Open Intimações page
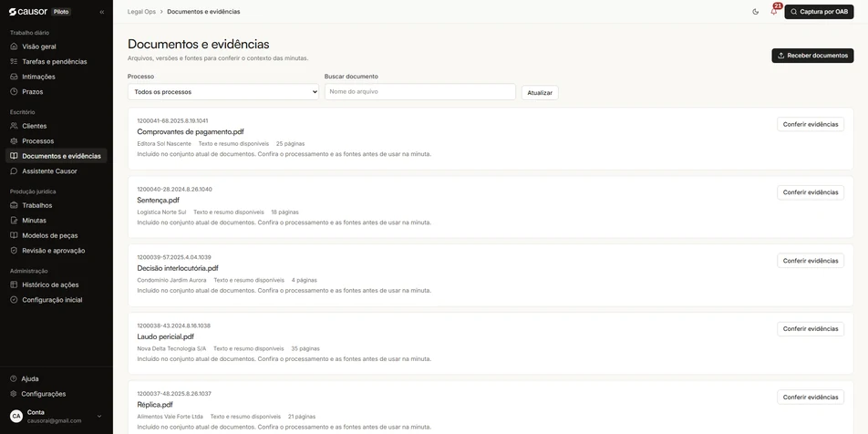Screen dimensions: 868x434 [x=56, y=77]
